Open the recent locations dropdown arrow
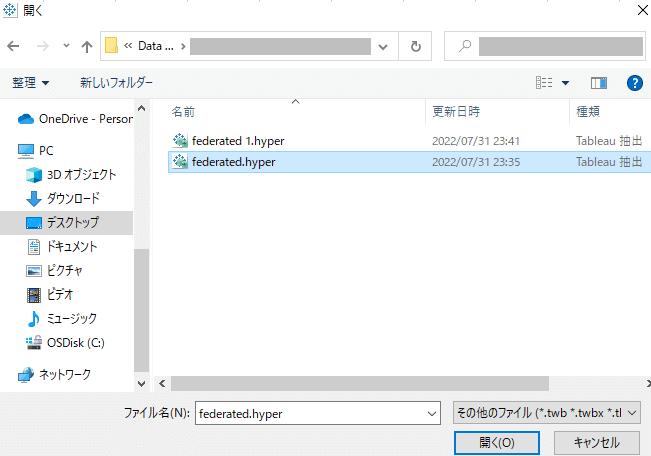This screenshot has height=456, width=651. pos(66,46)
